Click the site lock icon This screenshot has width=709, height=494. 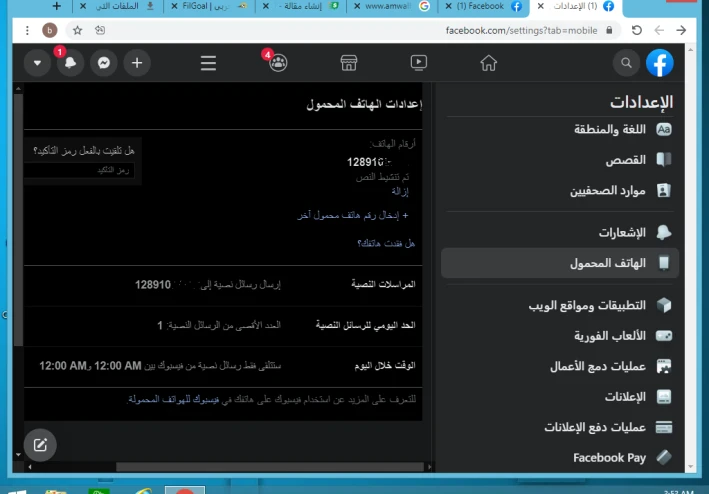610,30
